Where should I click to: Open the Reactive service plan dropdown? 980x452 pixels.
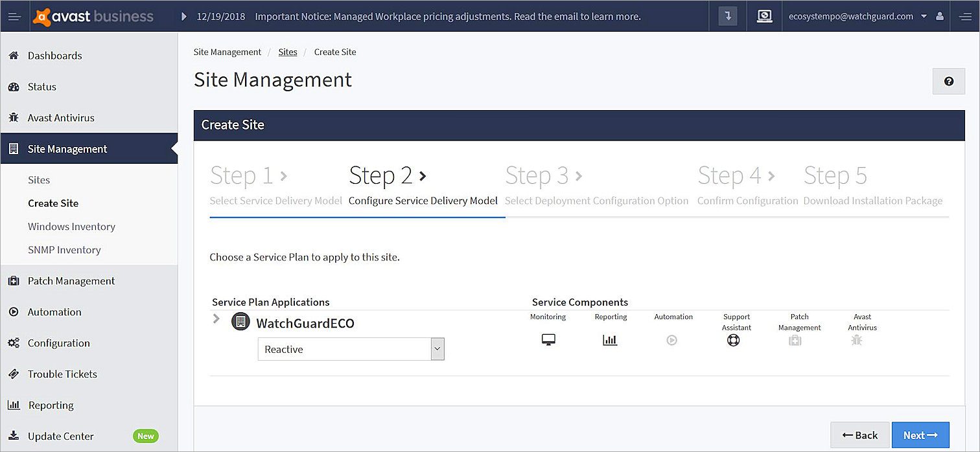tap(351, 349)
